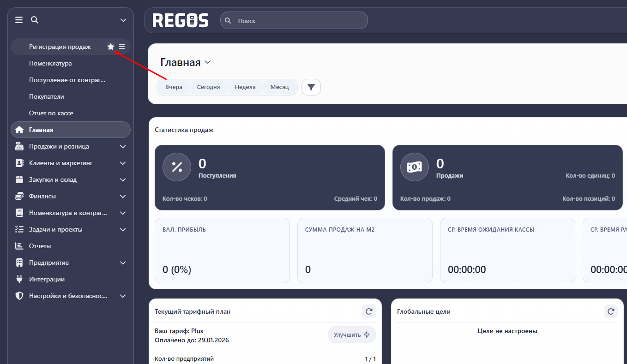Click the REGOS logo
This screenshot has height=364, width=627.
(x=181, y=20)
